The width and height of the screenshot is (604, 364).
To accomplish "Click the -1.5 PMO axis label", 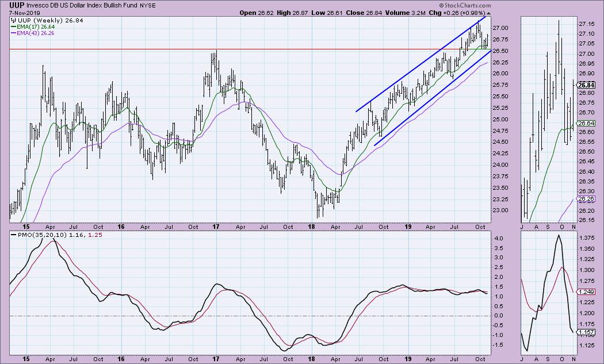I will tap(498, 345).
